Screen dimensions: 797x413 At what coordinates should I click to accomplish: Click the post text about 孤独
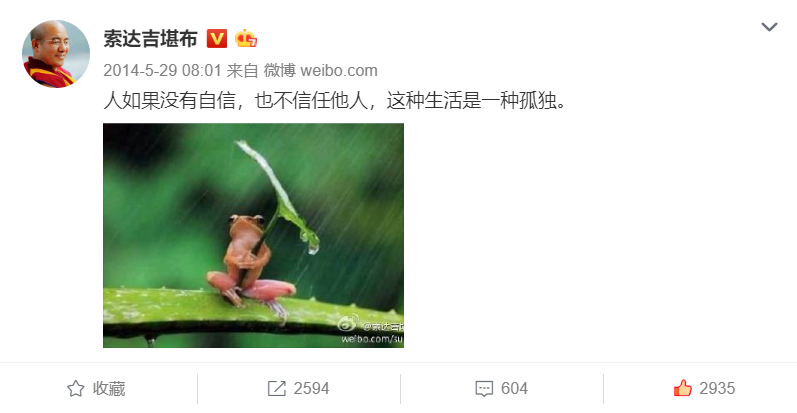[334, 101]
